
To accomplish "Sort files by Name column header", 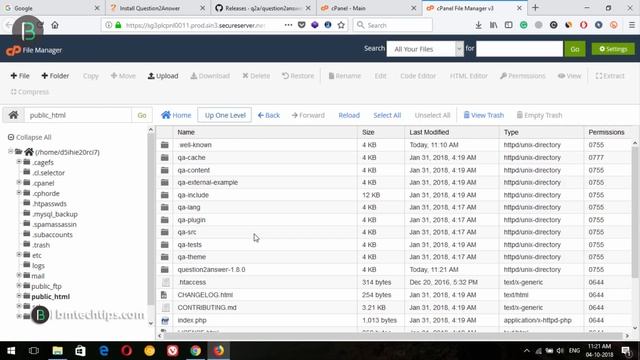I will [x=186, y=132].
